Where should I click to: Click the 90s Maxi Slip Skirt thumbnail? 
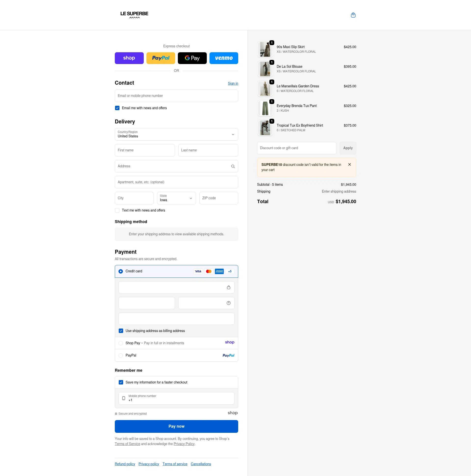pos(265,49)
